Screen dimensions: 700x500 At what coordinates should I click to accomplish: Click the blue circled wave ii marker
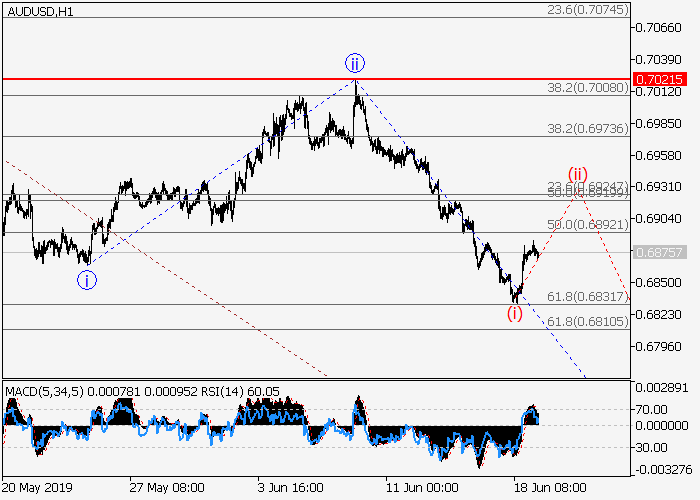point(355,63)
